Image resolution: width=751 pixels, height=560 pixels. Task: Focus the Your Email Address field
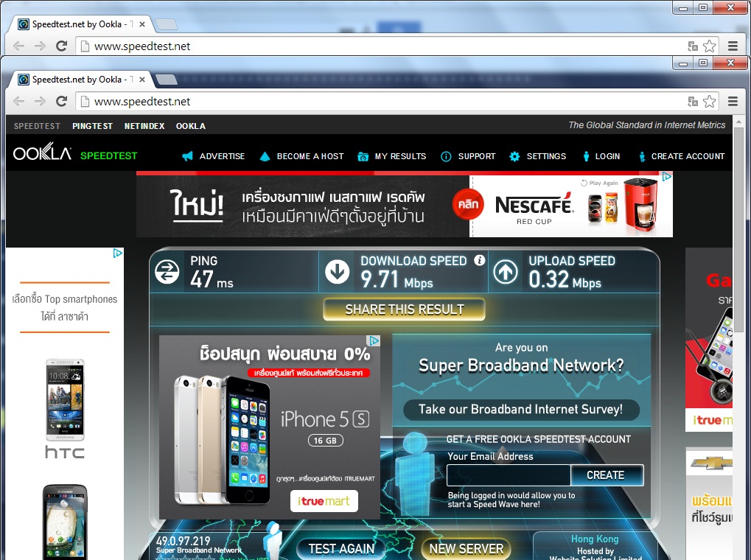coord(509,475)
